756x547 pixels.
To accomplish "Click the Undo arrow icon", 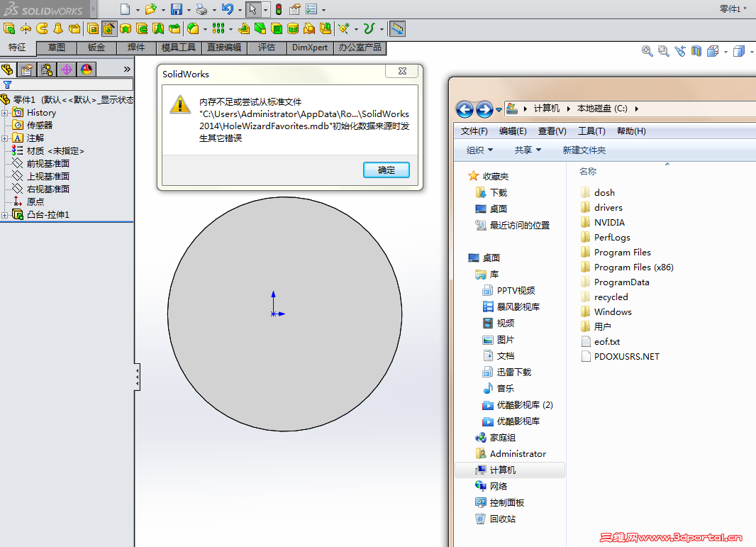I will click(x=228, y=9).
